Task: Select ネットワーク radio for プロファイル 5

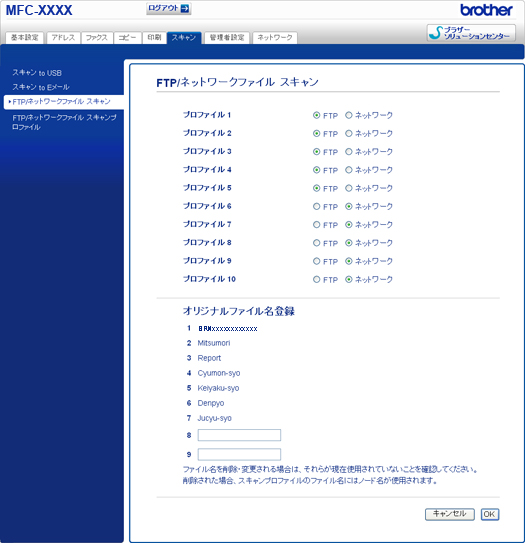Action: (x=348, y=188)
